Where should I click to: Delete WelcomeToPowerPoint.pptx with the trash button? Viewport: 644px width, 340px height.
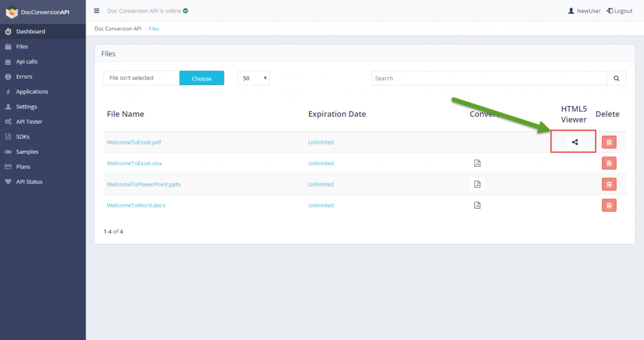pyautogui.click(x=609, y=184)
